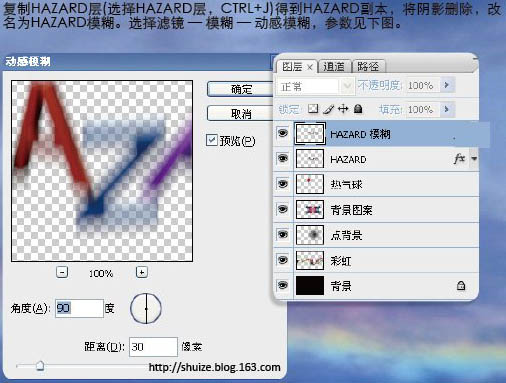Click the 点背景 layer thumbnail
The height and width of the screenshot is (383, 506).
coord(310,235)
